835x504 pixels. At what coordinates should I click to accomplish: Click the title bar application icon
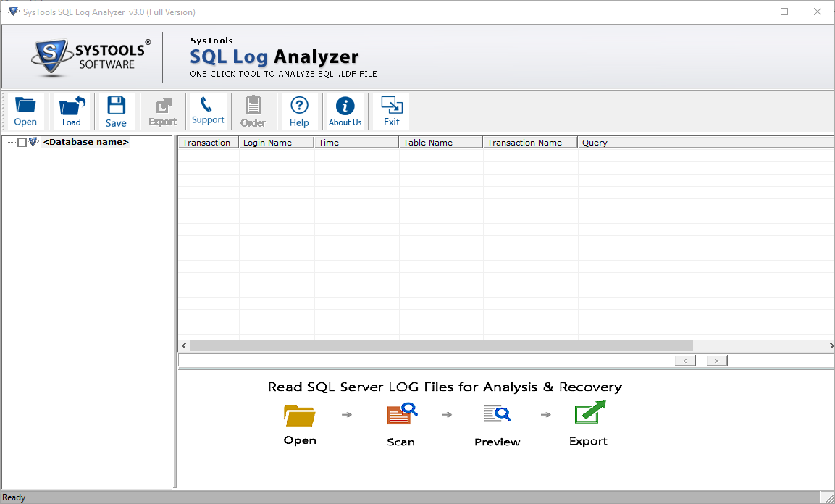pos(13,11)
